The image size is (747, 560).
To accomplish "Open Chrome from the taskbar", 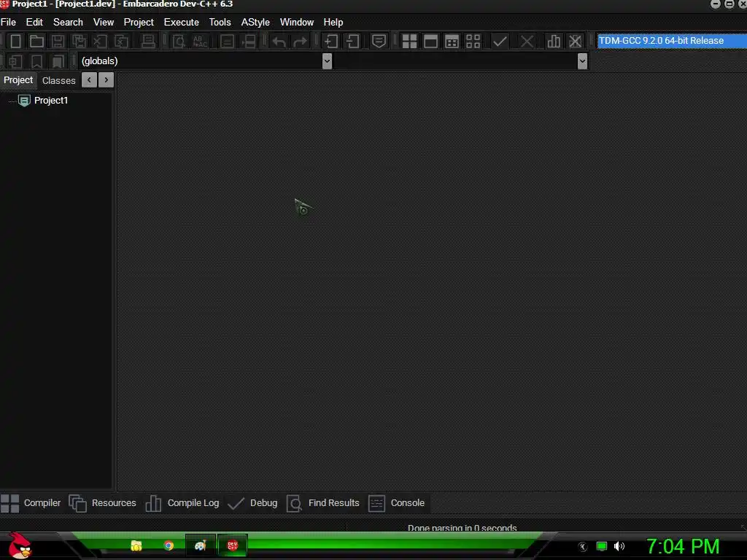I will tap(169, 545).
